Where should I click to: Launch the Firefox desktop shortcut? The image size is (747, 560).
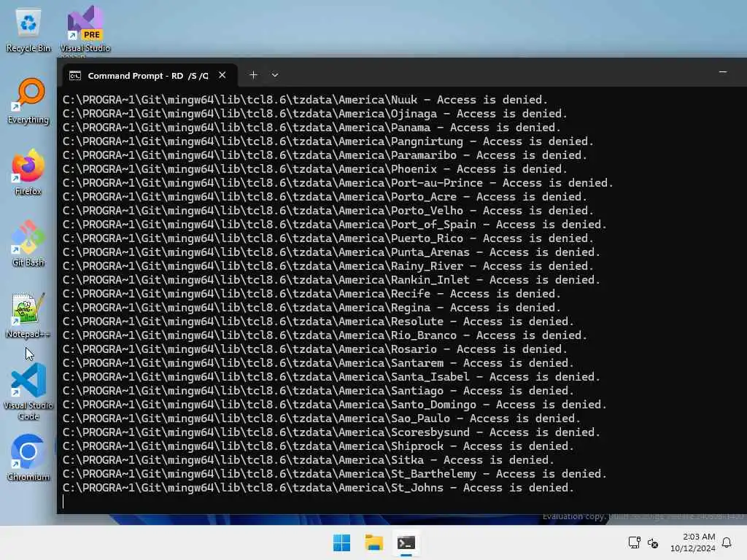[x=28, y=172]
